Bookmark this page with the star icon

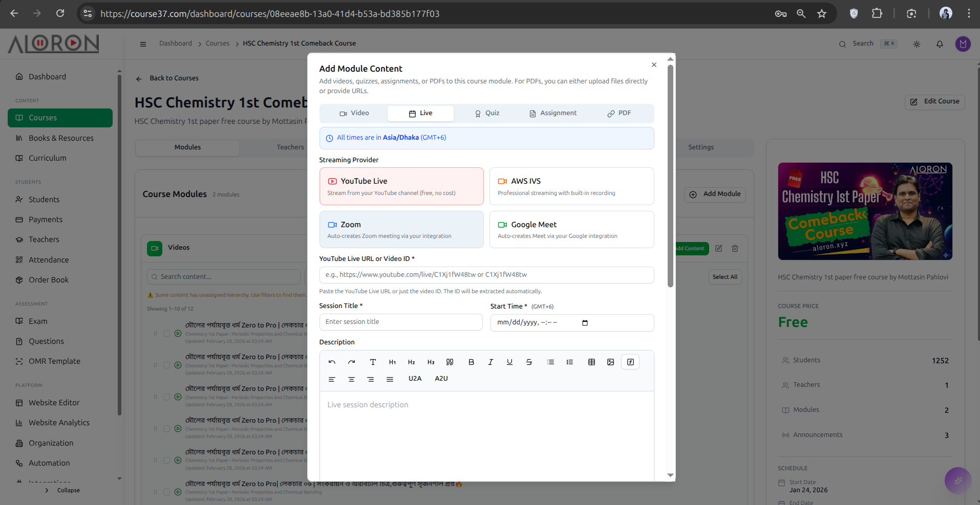pos(822,14)
